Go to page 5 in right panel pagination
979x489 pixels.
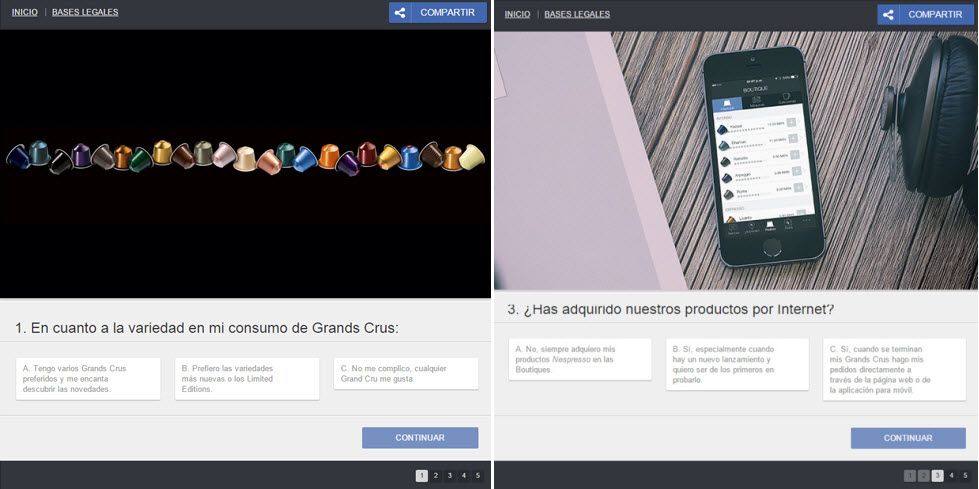pyautogui.click(x=965, y=476)
